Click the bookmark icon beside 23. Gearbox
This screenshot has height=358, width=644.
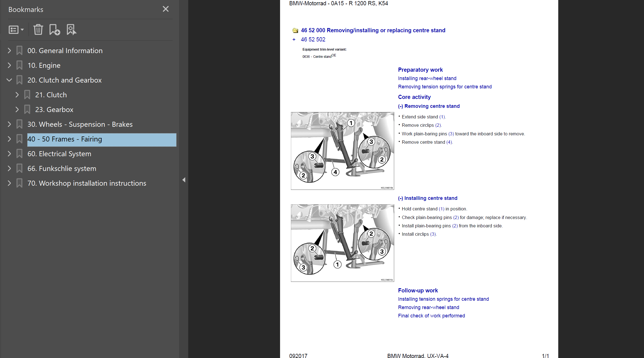[27, 110]
